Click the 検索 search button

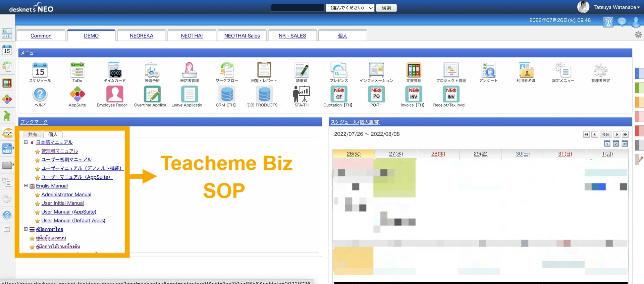(x=386, y=8)
